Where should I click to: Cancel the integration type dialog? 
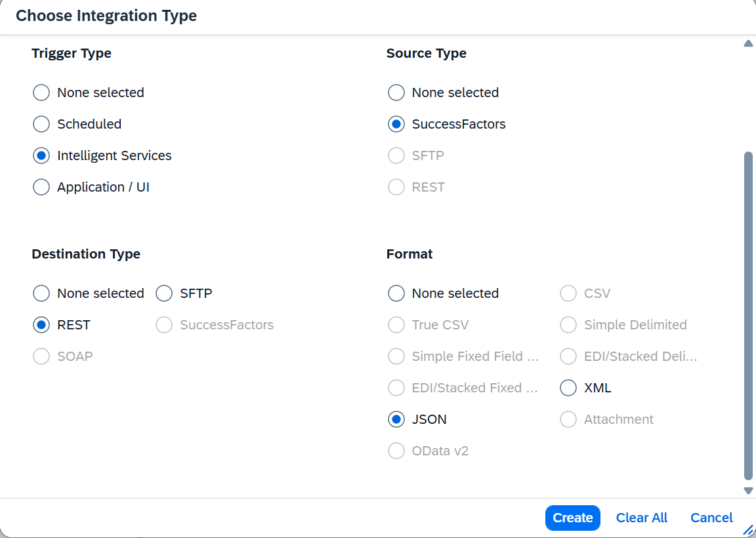point(711,518)
